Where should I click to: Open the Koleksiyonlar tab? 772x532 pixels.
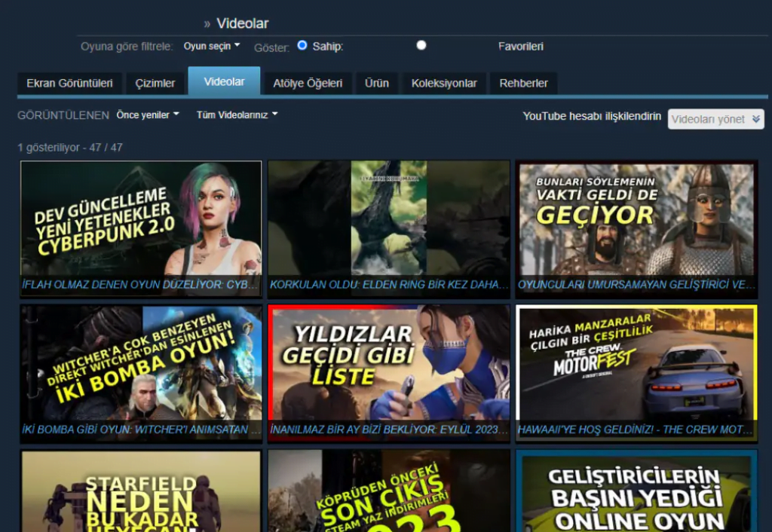pos(444,83)
